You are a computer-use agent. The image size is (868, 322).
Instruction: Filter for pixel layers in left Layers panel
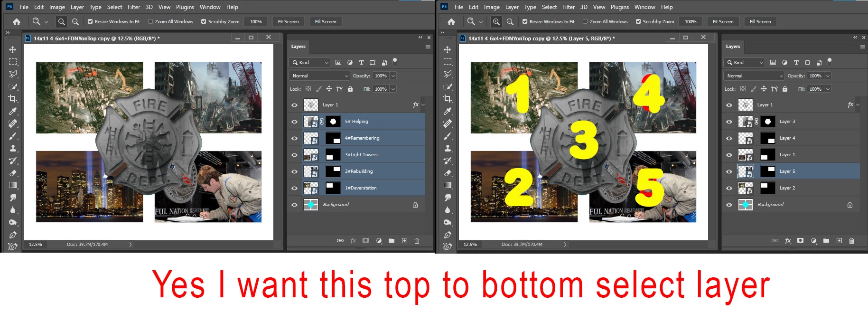pos(338,62)
